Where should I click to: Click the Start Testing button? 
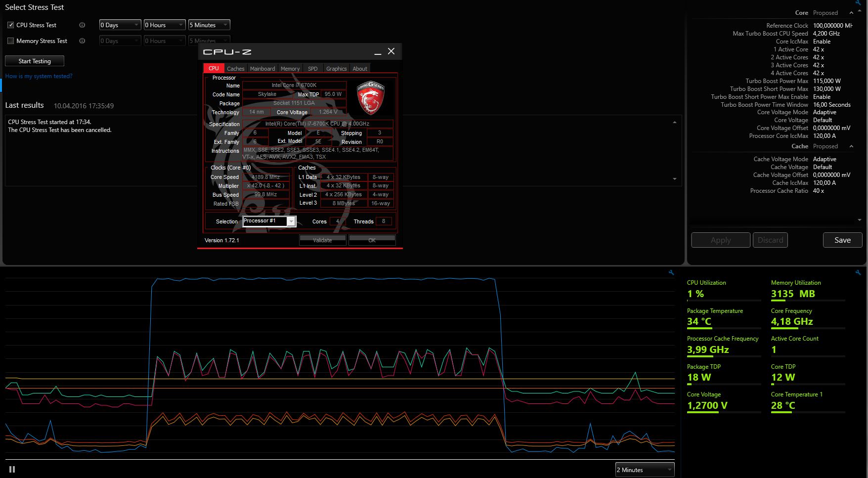tap(35, 61)
